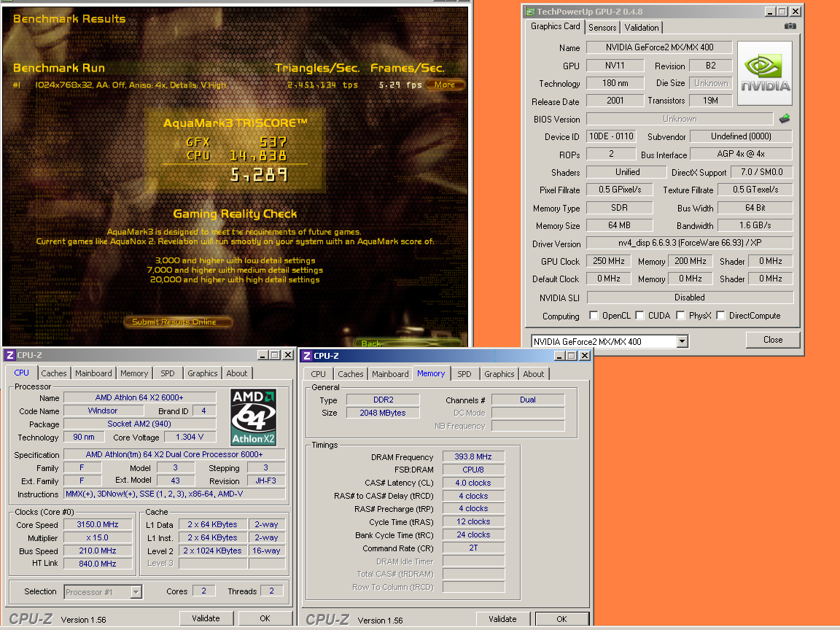The image size is (840, 630).
Task: Click Submit Results Online in AquaMark3
Action: 177,322
